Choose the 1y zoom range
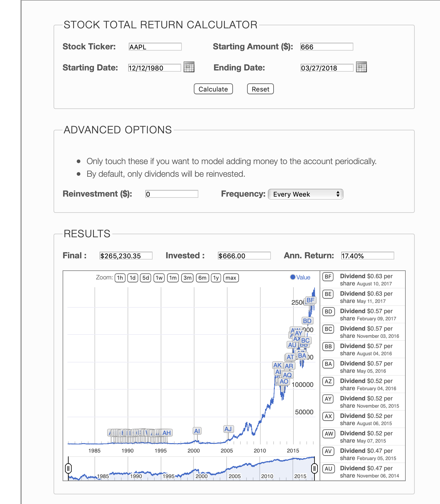This screenshot has height=504, width=440. click(216, 278)
